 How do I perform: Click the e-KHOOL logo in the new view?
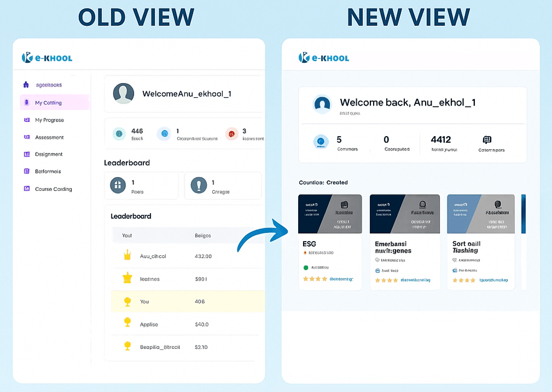point(323,57)
